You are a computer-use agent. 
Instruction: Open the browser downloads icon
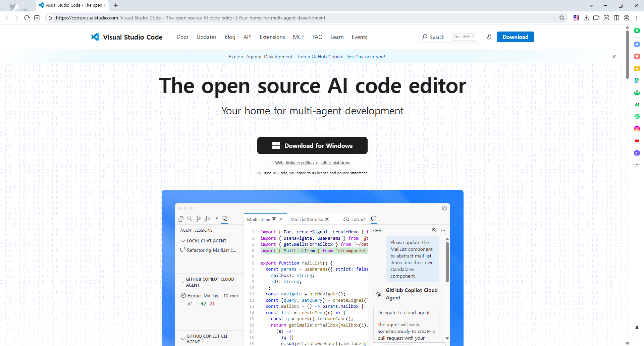point(586,18)
